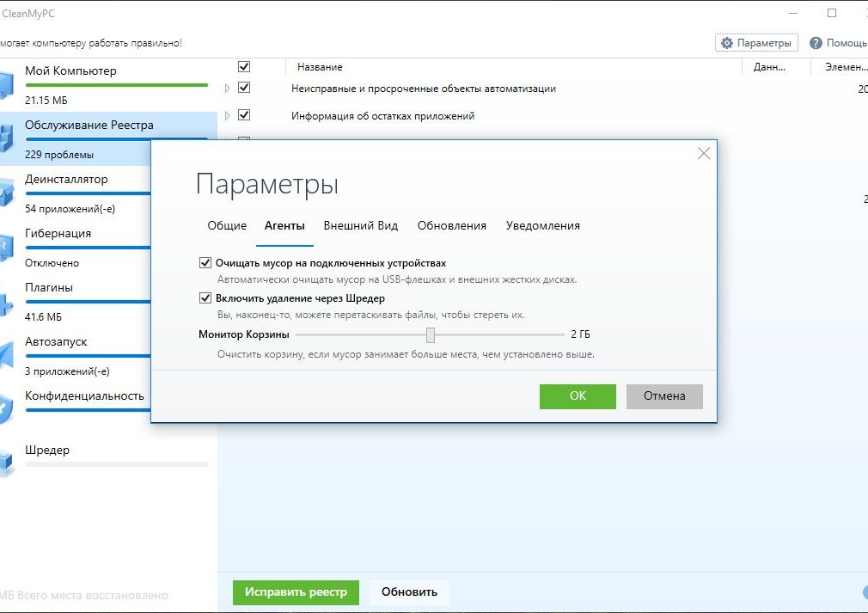The height and width of the screenshot is (613, 868).
Task: Click the Помощь question mark icon
Action: [816, 43]
